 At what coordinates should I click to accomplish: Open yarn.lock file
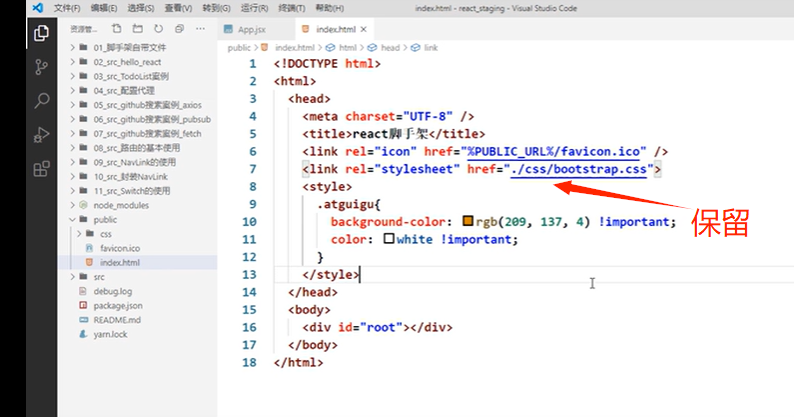(138, 334)
